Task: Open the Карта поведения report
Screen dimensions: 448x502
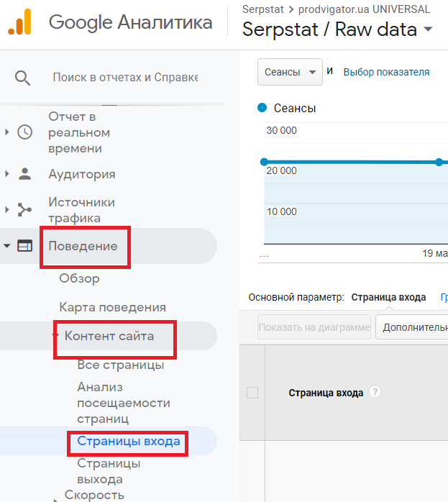Action: [113, 307]
